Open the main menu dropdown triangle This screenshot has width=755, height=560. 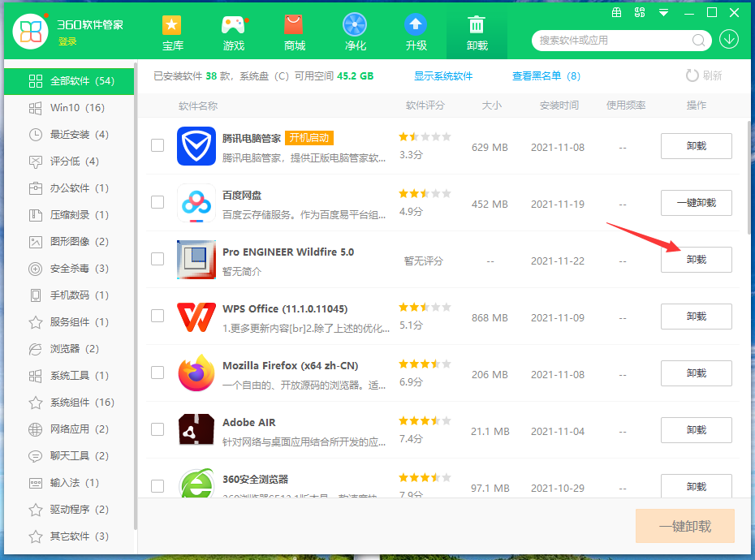[x=664, y=12]
